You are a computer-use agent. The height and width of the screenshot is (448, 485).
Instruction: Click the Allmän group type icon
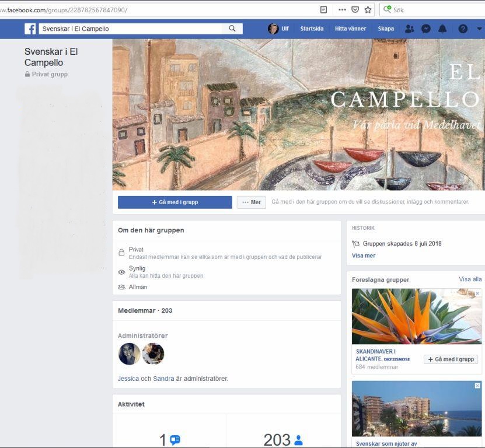click(121, 287)
